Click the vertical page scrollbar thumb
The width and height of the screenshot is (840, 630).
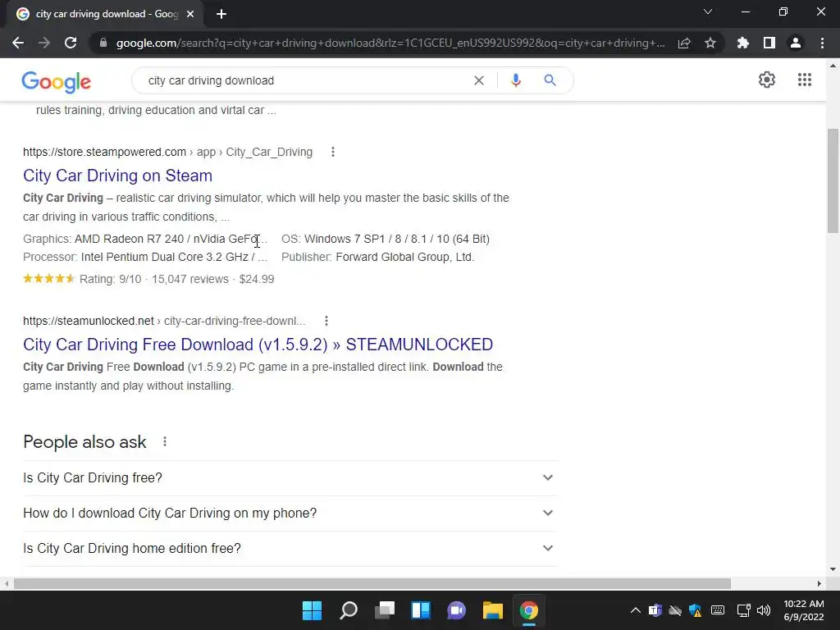click(x=833, y=180)
